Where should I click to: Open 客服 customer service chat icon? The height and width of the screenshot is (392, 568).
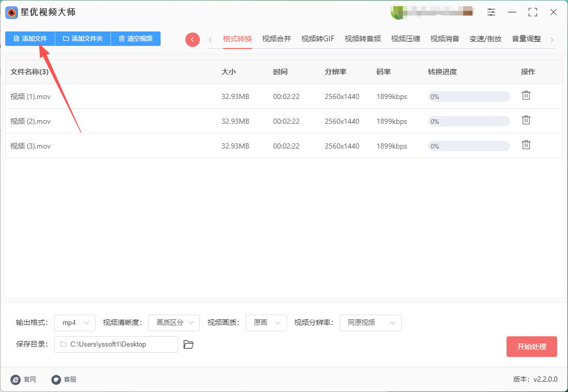[x=56, y=380]
